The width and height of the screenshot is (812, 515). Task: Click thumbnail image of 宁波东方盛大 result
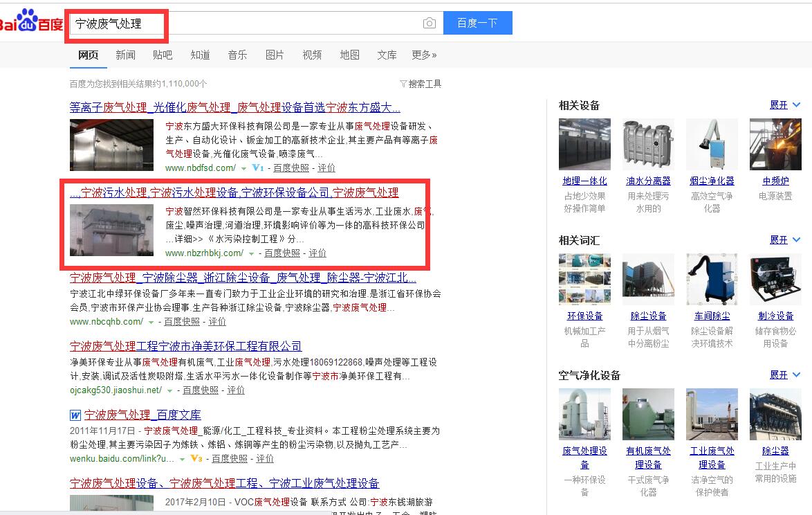pos(112,145)
